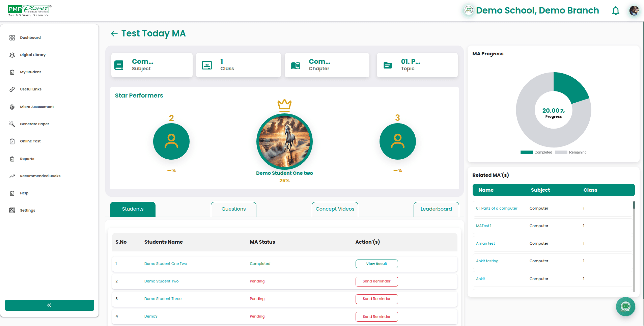Switch to the Students tab
644x326 pixels.
[x=133, y=209]
